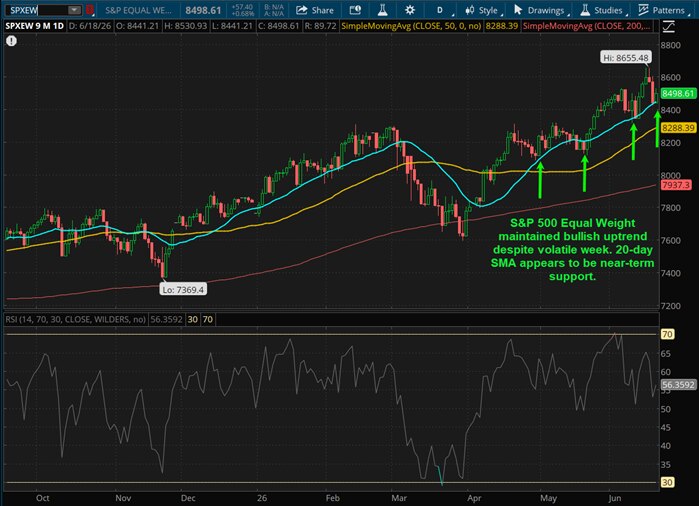Click the RSI 30 oversold axis label
The height and width of the screenshot is (506, 699).
coord(667,482)
